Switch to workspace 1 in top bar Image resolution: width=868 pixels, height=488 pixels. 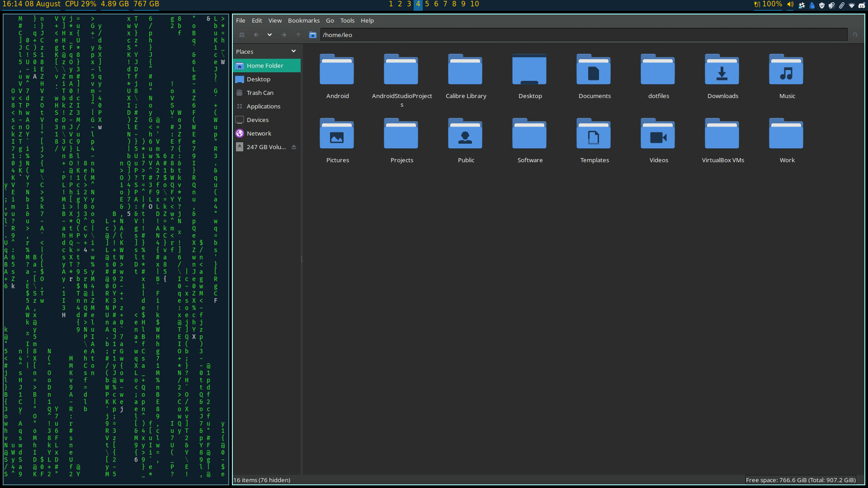coord(391,4)
